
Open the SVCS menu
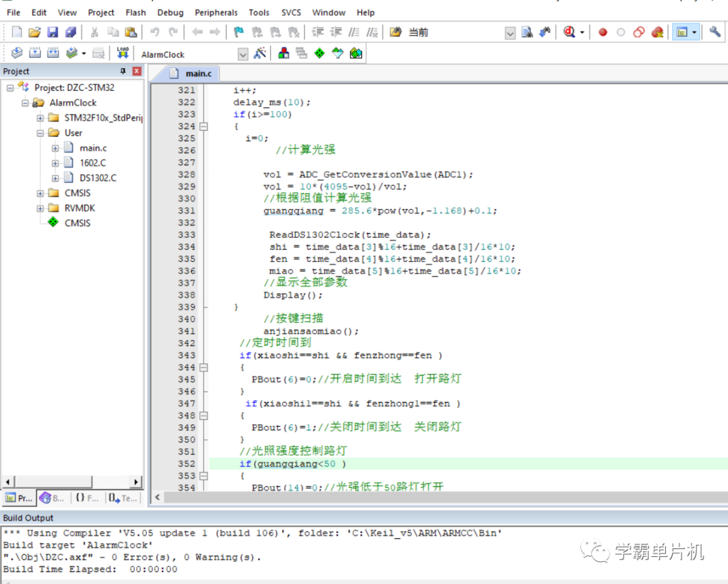click(291, 13)
